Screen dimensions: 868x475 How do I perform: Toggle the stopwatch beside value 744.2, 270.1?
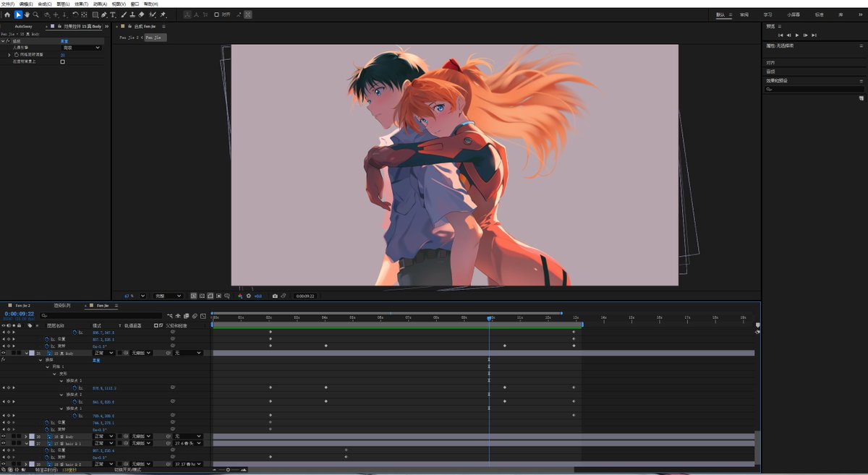46,422
